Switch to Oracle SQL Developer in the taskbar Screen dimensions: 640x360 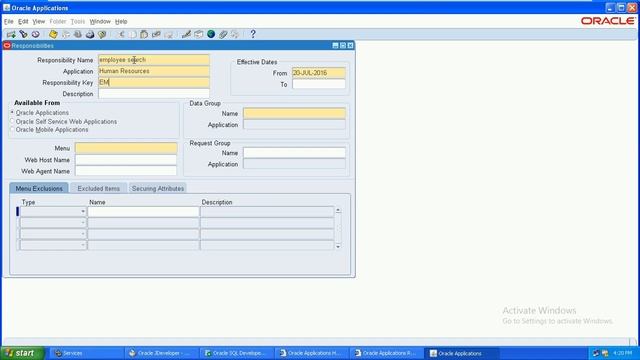point(237,353)
